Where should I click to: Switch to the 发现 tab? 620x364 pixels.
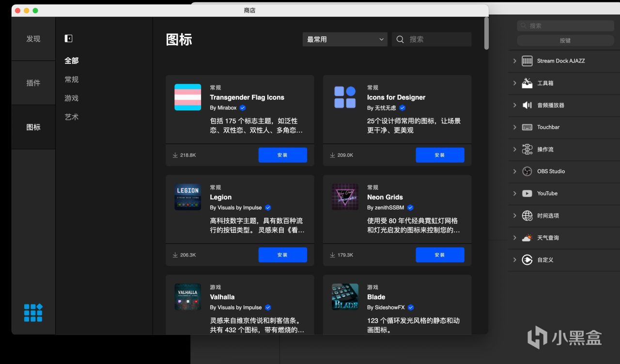[33, 39]
